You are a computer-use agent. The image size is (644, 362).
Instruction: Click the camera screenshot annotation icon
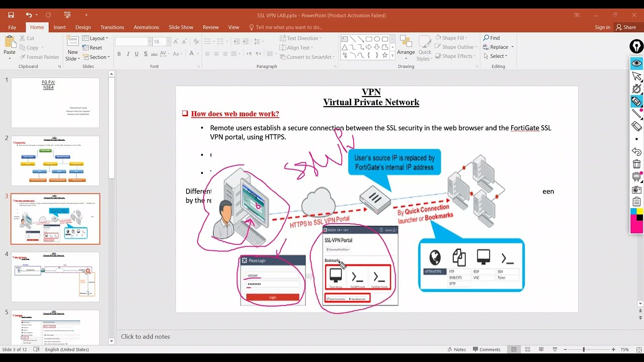click(x=636, y=190)
